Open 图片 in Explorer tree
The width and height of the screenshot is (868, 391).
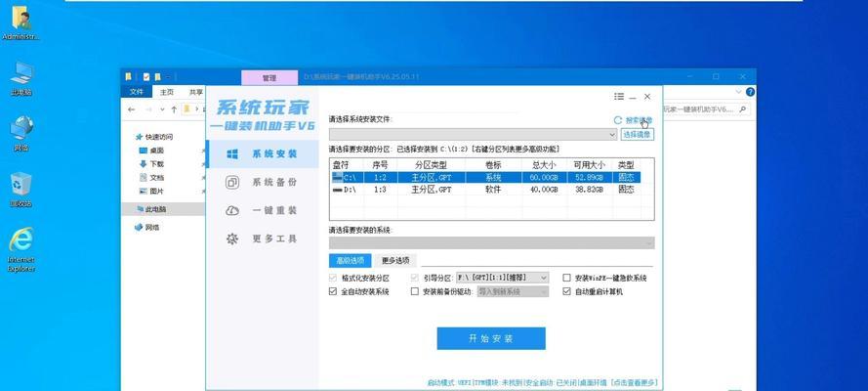(156, 191)
